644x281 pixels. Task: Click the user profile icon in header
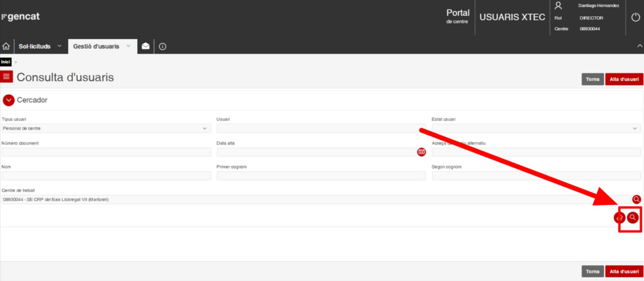pos(558,6)
